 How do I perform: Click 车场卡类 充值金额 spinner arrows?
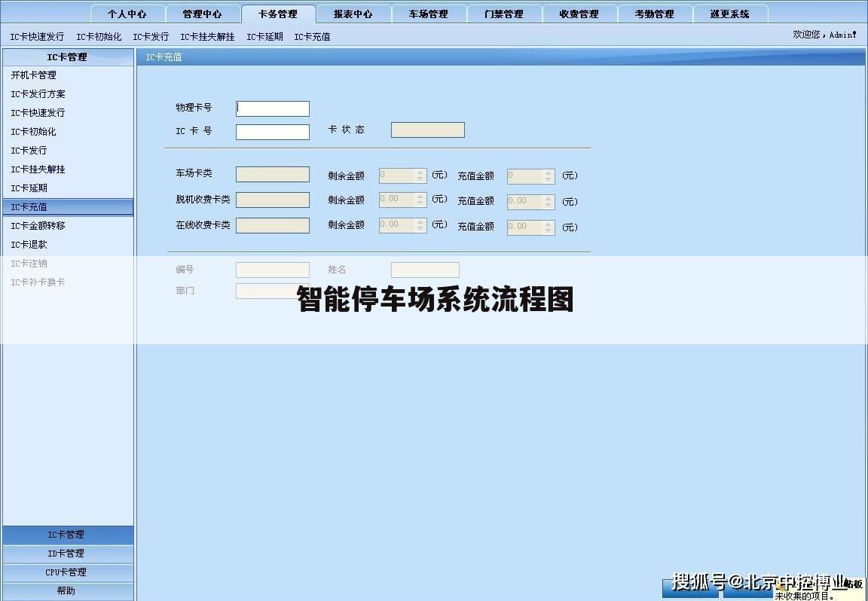[x=549, y=176]
